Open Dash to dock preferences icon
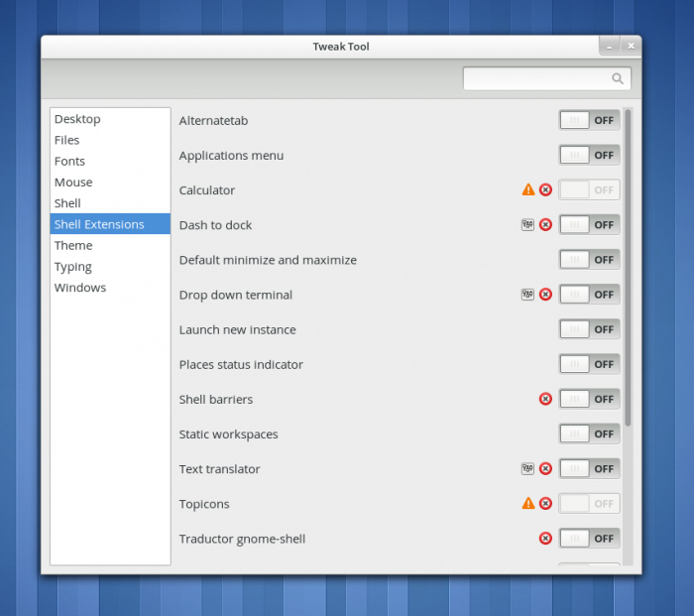 tap(527, 225)
